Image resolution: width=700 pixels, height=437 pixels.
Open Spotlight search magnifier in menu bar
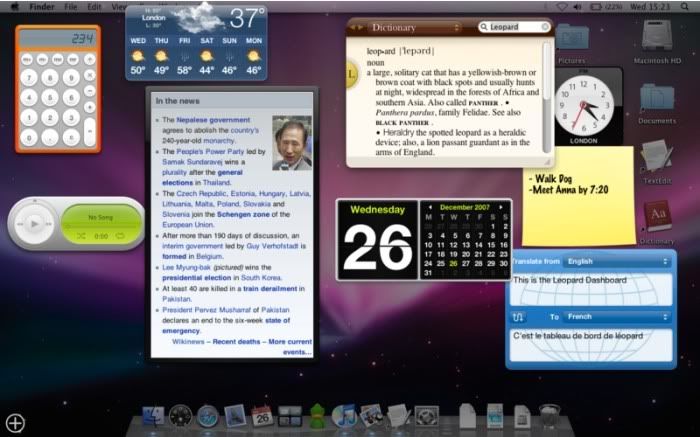(x=684, y=7)
